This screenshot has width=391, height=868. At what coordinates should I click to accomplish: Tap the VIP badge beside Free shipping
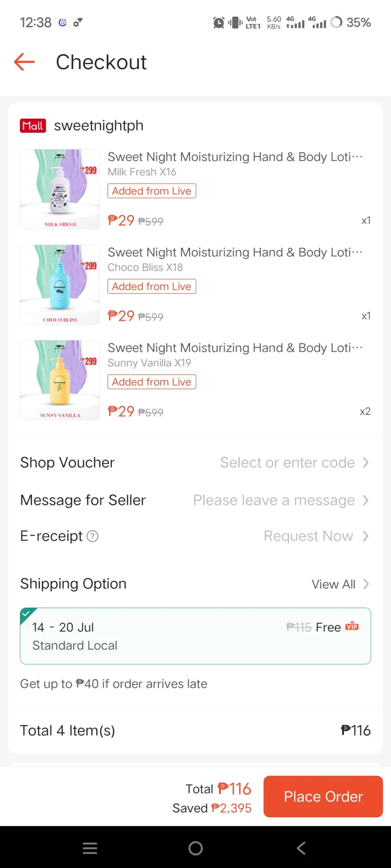click(x=352, y=627)
